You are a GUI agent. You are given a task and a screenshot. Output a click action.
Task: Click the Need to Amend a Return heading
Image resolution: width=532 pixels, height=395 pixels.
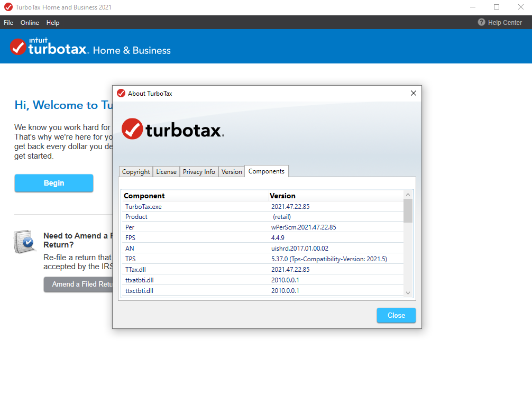(x=78, y=240)
